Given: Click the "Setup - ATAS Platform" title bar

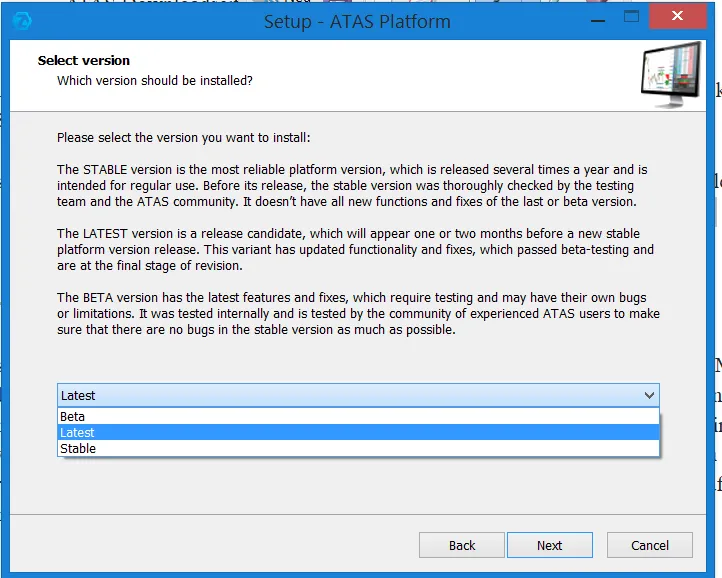Looking at the screenshot, I should (x=357, y=21).
